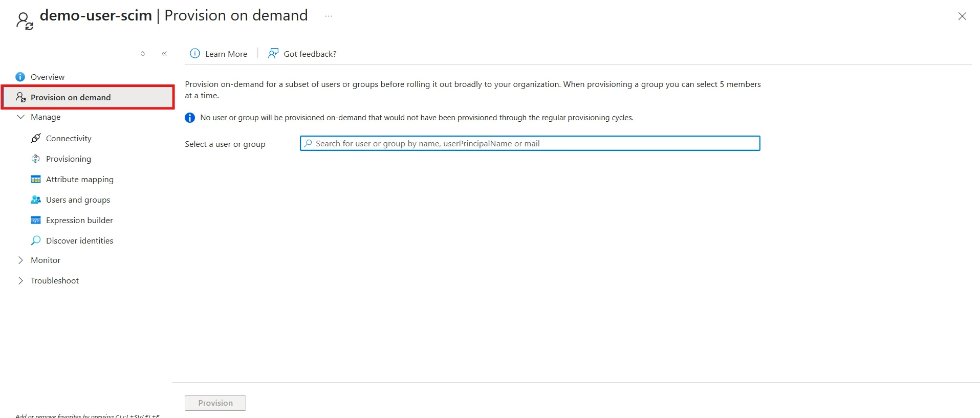This screenshot has height=418, width=980.
Task: Open Expression builder
Action: (79, 220)
